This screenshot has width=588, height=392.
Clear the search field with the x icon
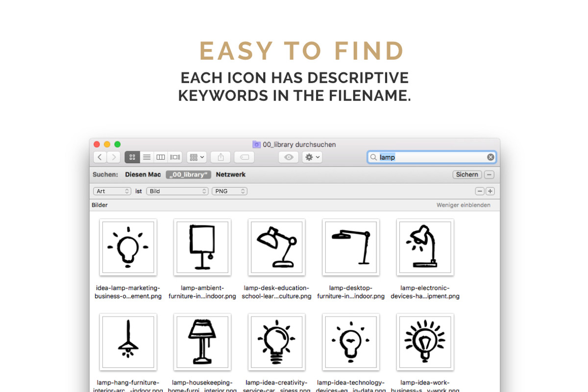pyautogui.click(x=490, y=157)
